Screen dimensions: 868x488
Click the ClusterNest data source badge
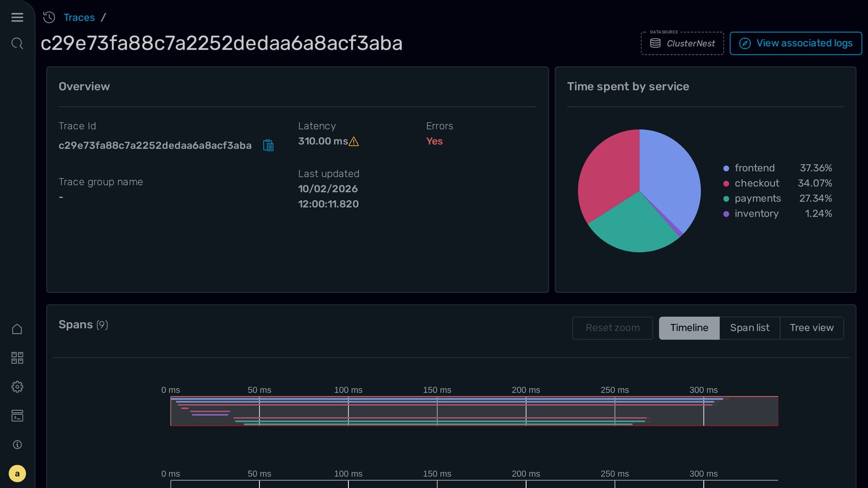pos(682,43)
